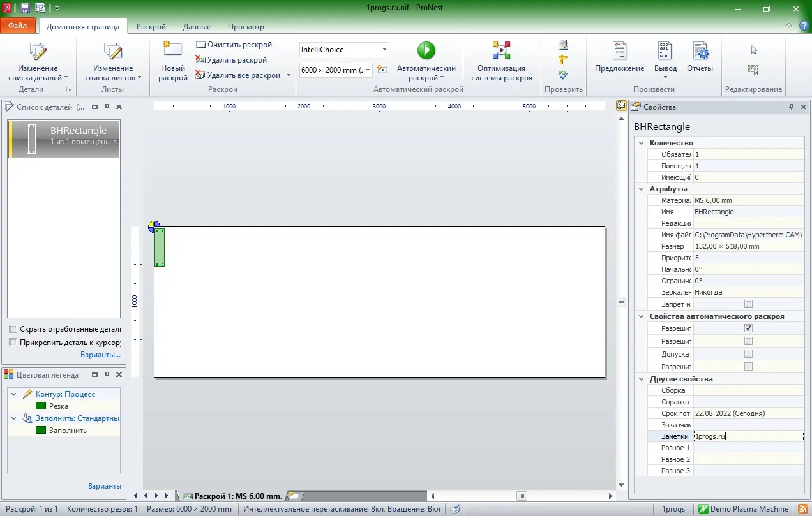
Task: Open the 6000 × 2000 mm sheet size dropdown
Action: 336,70
